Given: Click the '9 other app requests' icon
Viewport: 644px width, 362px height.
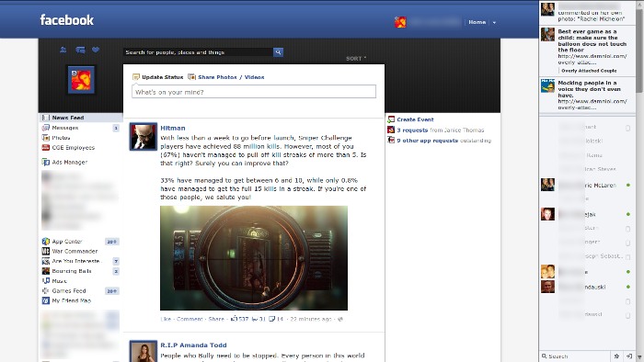Looking at the screenshot, I should pyautogui.click(x=391, y=141).
